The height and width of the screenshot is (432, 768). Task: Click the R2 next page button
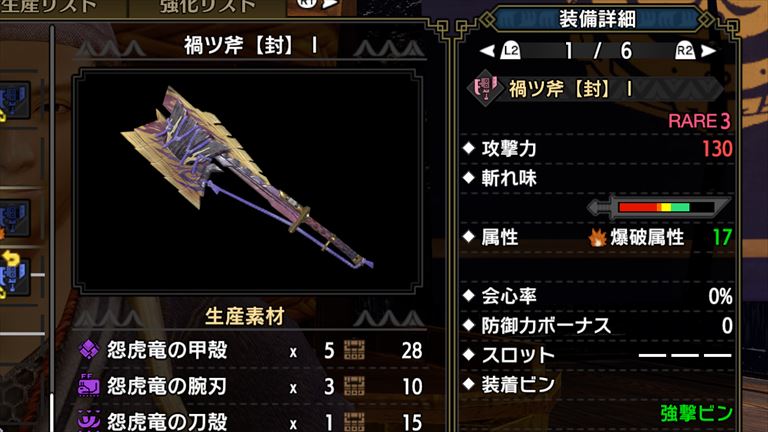coord(685,50)
